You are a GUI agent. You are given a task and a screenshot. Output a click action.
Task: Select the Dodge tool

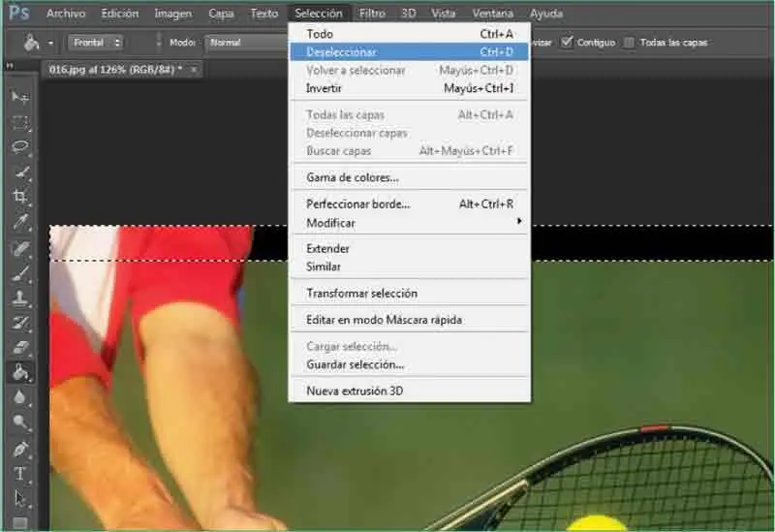pyautogui.click(x=19, y=422)
